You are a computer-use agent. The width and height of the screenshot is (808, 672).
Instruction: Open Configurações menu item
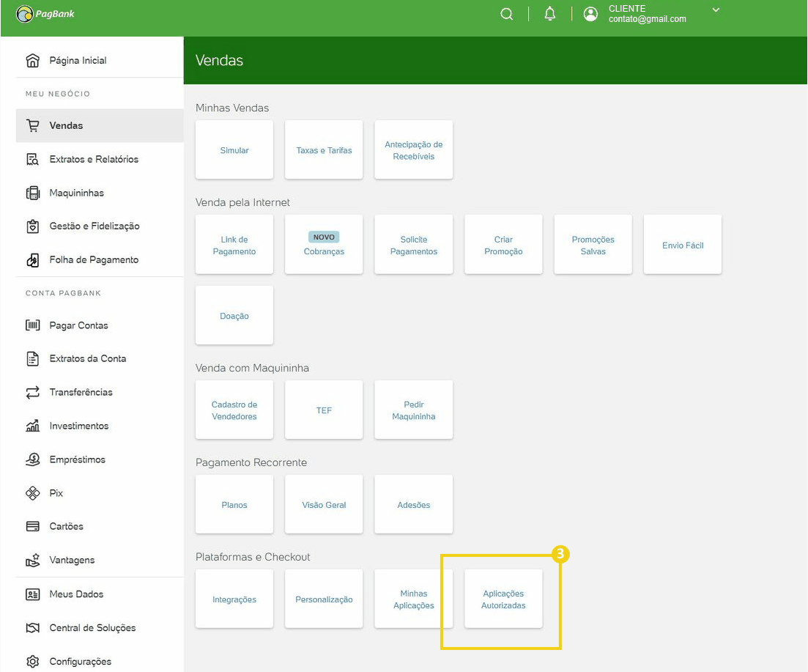[x=100, y=661]
